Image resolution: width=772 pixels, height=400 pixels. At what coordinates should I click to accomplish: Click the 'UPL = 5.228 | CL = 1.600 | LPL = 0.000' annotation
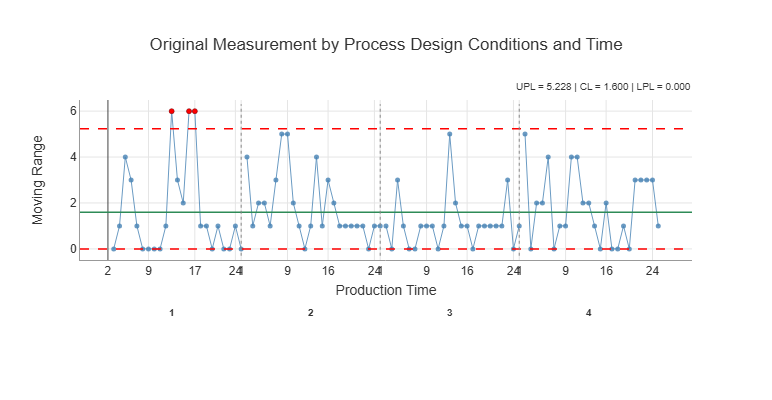tap(603, 87)
